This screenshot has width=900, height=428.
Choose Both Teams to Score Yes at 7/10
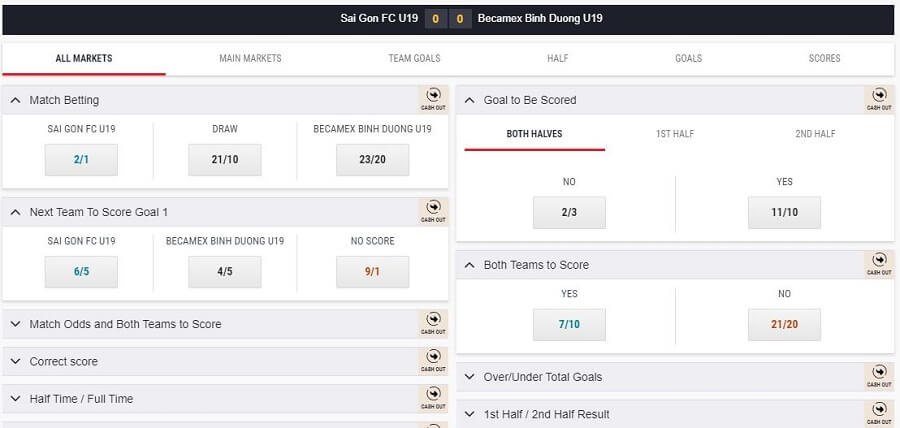pos(569,324)
